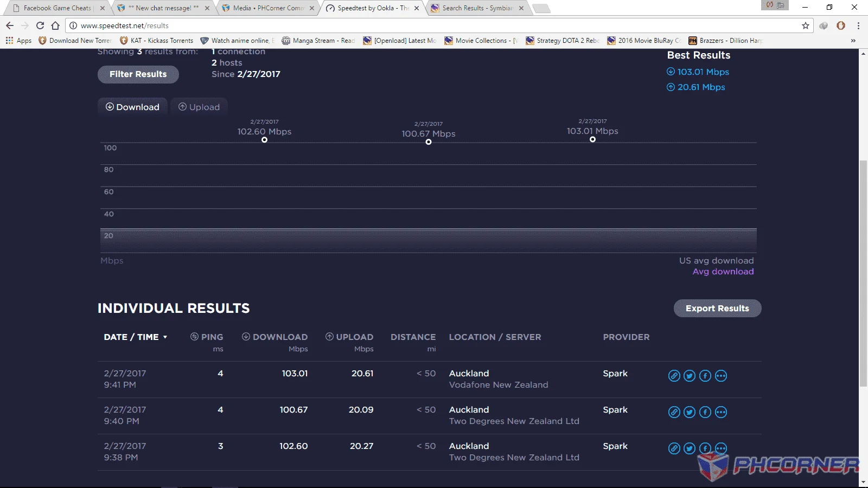Click the 103.01 Mbps best download result
This screenshot has height=488, width=868.
click(698, 72)
